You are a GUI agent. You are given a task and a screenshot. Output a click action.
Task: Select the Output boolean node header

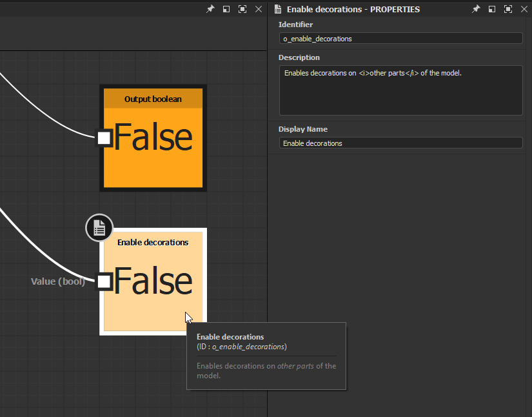[x=153, y=98]
